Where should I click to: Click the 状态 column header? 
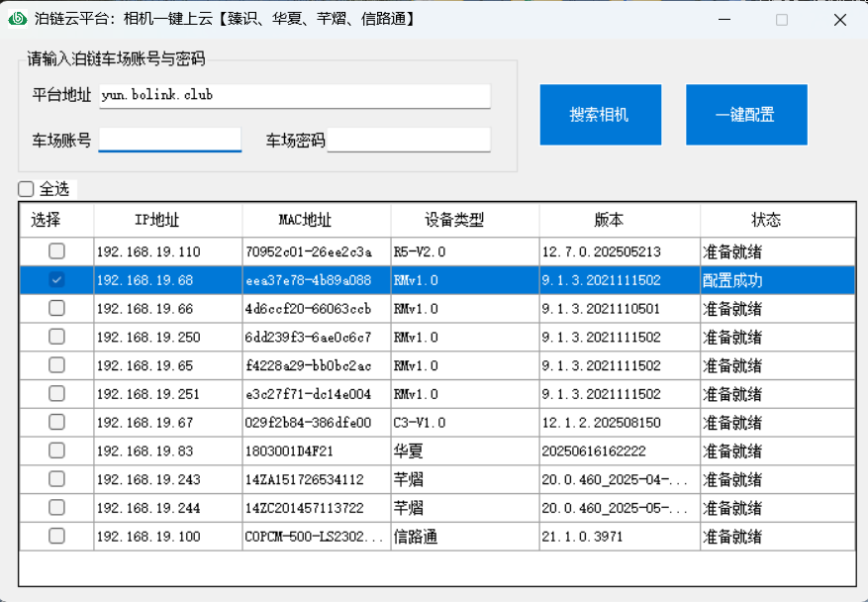coord(777,220)
